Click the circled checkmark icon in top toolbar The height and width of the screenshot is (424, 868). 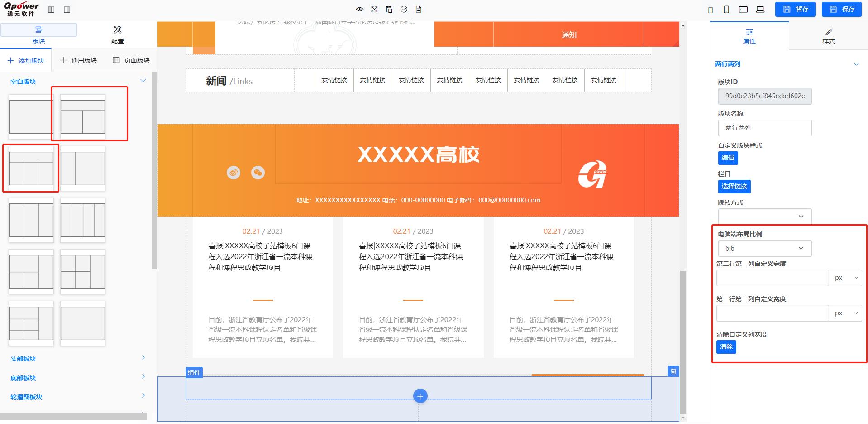(404, 10)
